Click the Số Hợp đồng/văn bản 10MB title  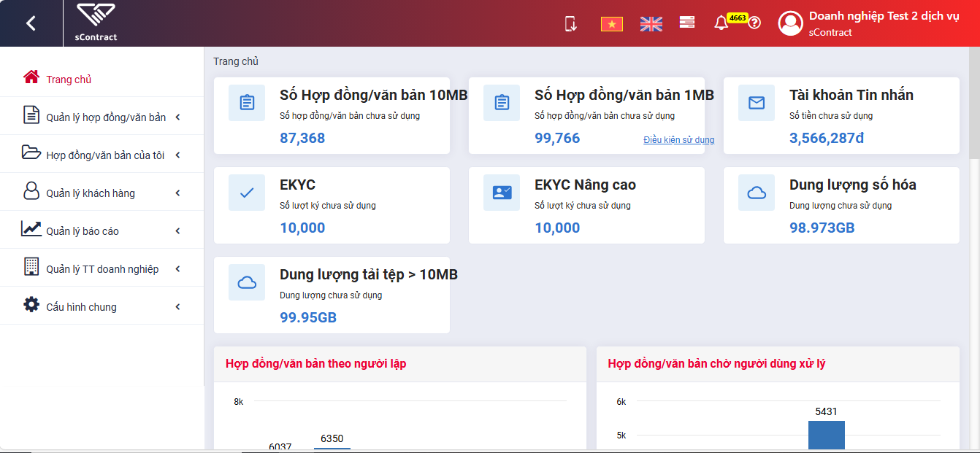[373, 95]
